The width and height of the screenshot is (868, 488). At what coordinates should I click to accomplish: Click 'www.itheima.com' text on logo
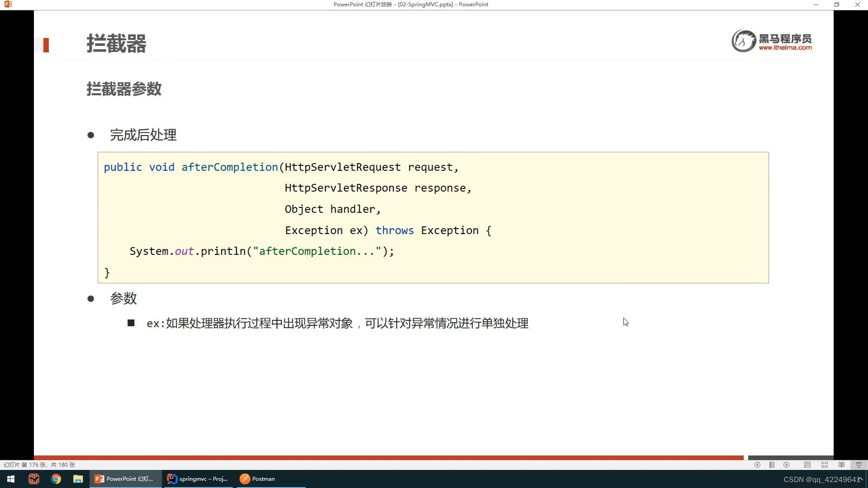(785, 47)
